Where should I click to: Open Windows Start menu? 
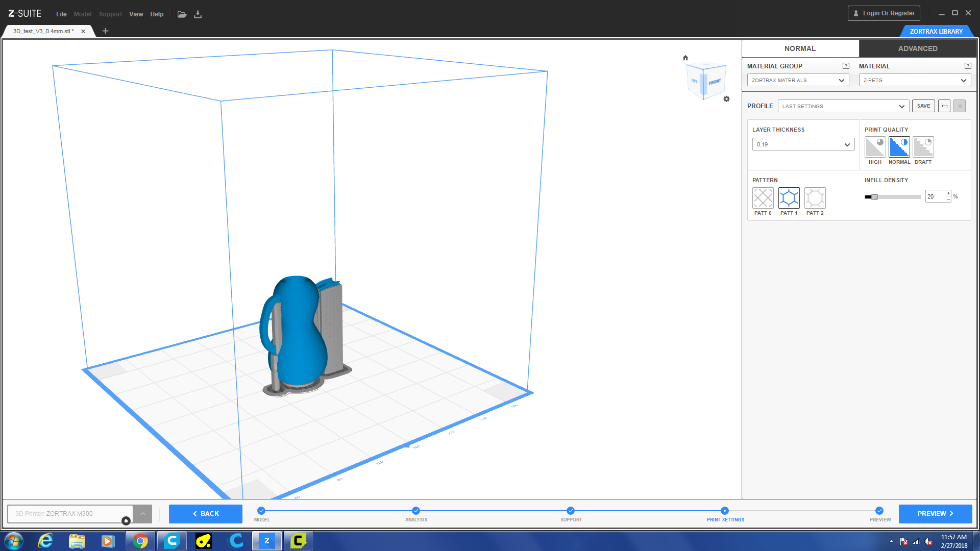[14, 541]
